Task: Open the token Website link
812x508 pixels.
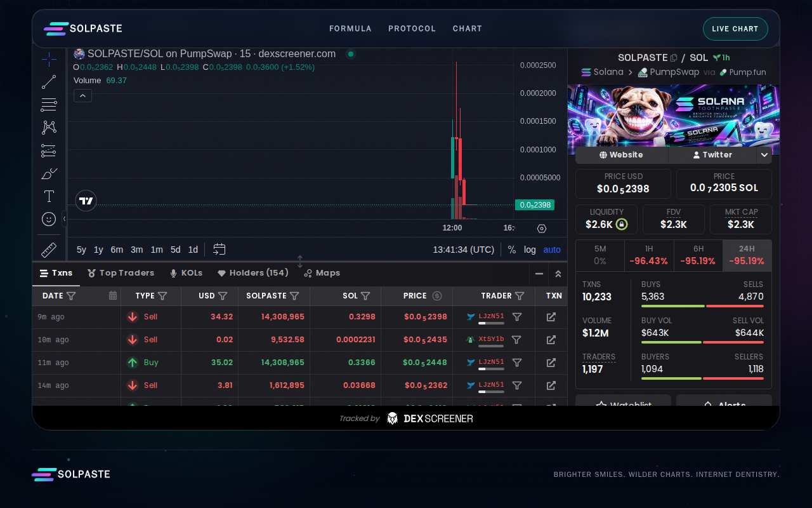Action: click(x=622, y=155)
